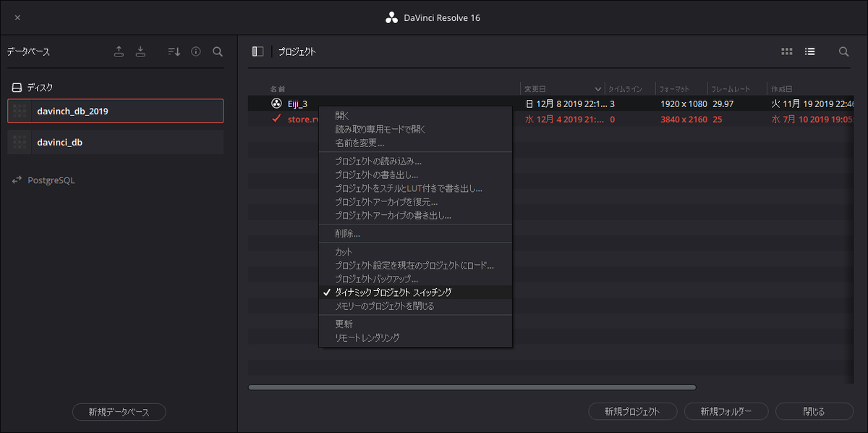Click the Eiji_3 modified date cell
The width and height of the screenshot is (868, 433).
565,104
